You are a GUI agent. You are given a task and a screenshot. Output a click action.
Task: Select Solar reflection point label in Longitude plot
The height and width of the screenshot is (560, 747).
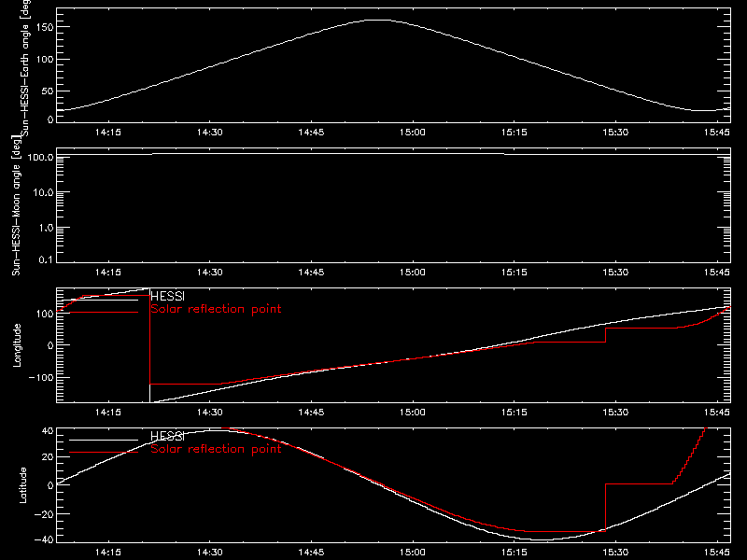point(216,309)
